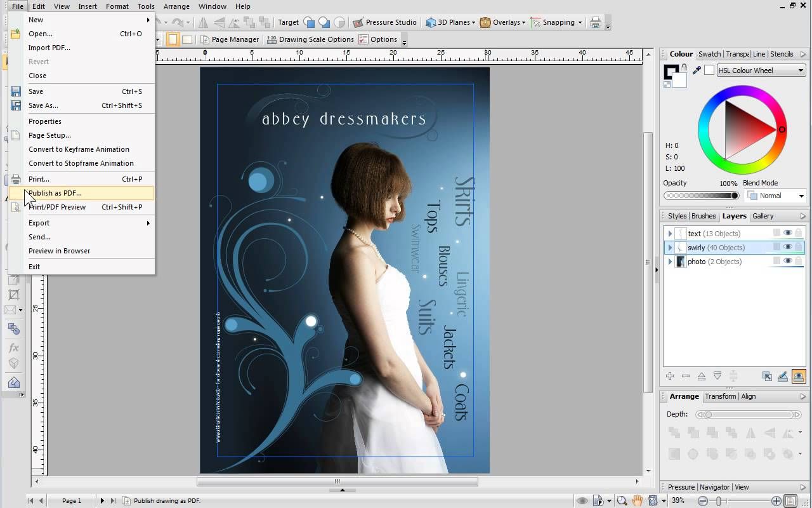This screenshot has height=508, width=812.
Task: Expand the photo layer contents
Action: point(671,261)
